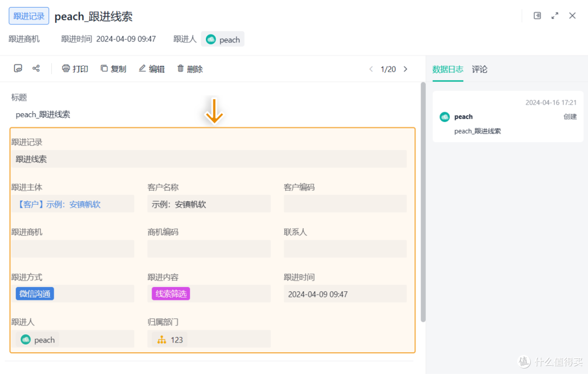Click the empty 客户编码 field
The height and width of the screenshot is (374, 588).
coord(345,204)
